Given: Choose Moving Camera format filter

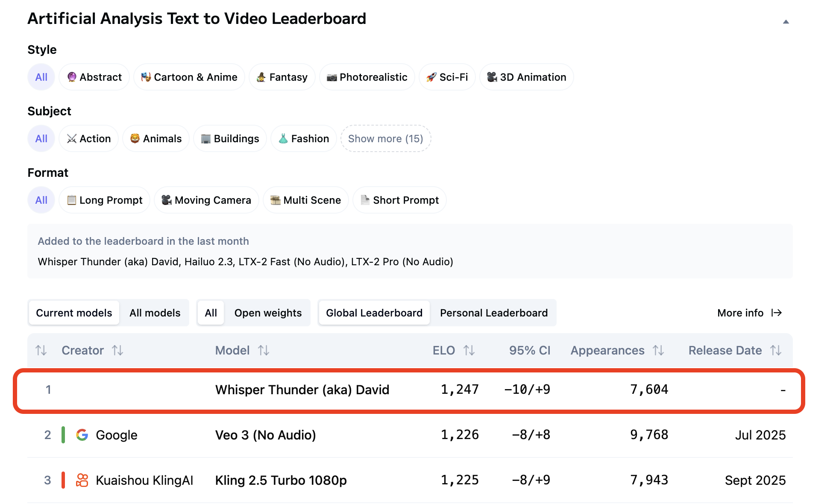Looking at the screenshot, I should click(x=206, y=200).
